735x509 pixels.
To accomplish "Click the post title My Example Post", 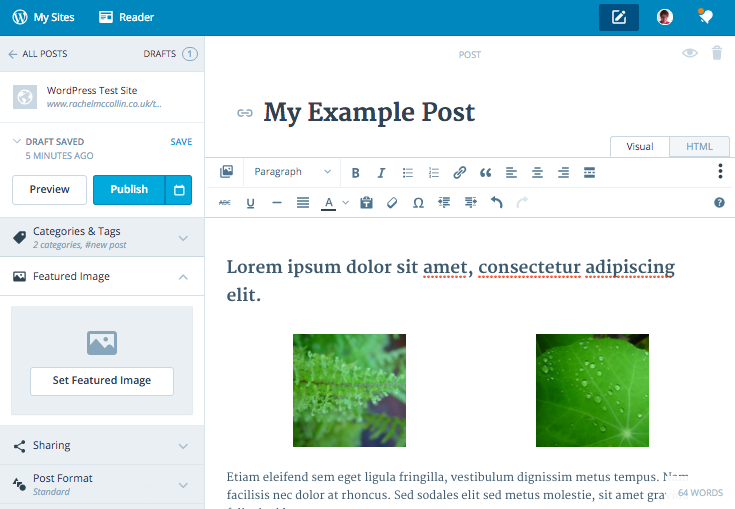I will [x=369, y=112].
